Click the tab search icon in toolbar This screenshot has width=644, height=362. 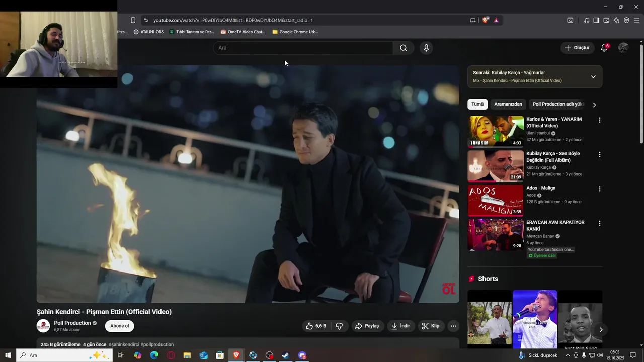(570, 20)
